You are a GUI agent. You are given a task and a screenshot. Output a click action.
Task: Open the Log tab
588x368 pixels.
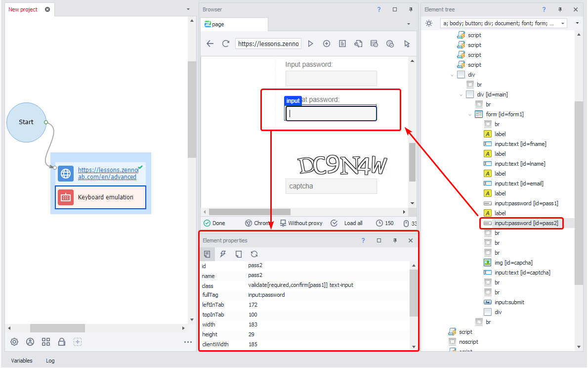[50, 361]
